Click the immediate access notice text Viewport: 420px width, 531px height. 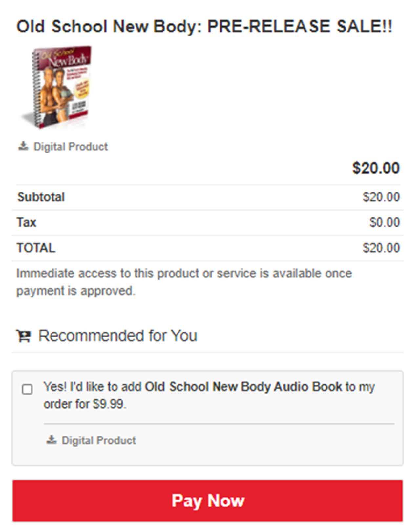tap(184, 282)
